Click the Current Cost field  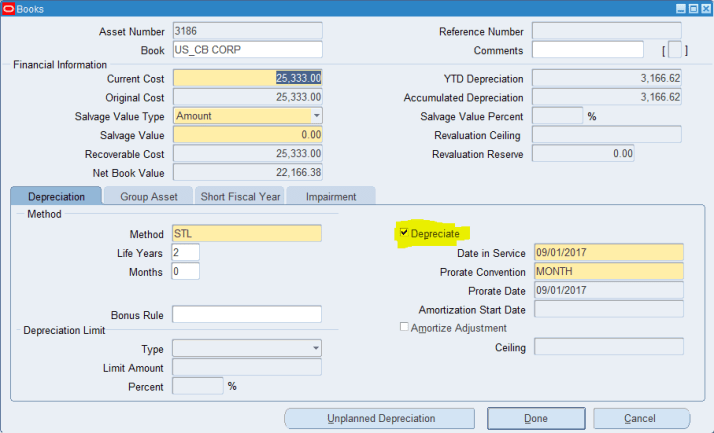[247, 78]
